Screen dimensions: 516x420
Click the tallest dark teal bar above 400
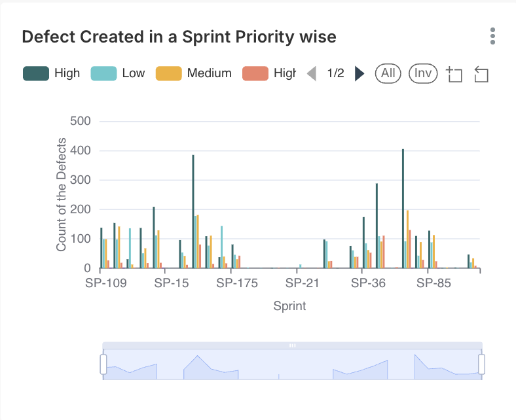point(403,208)
